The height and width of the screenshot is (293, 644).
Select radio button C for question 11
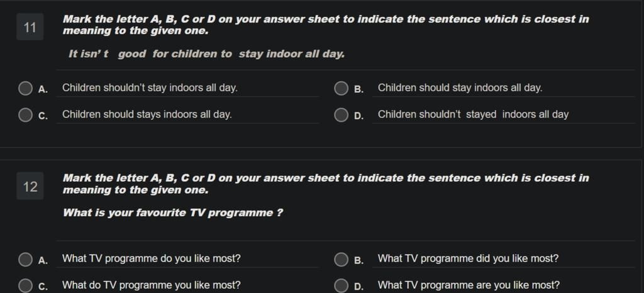coord(25,115)
